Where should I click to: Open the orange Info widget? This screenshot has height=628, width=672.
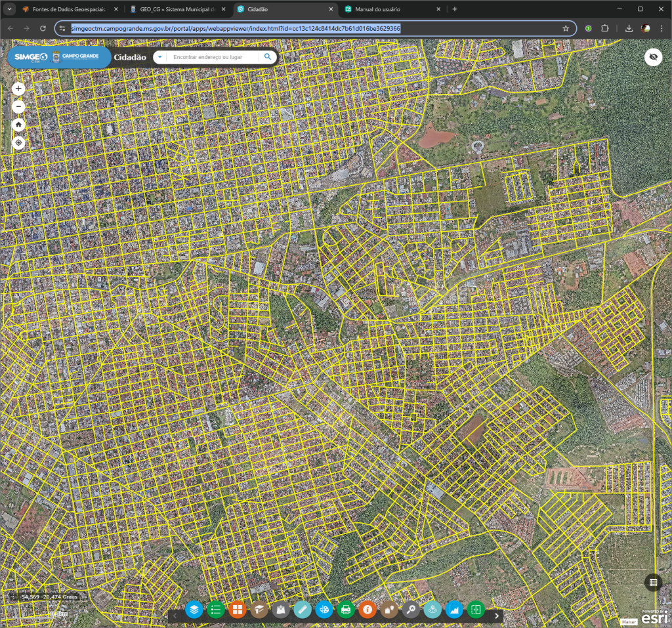click(x=367, y=610)
